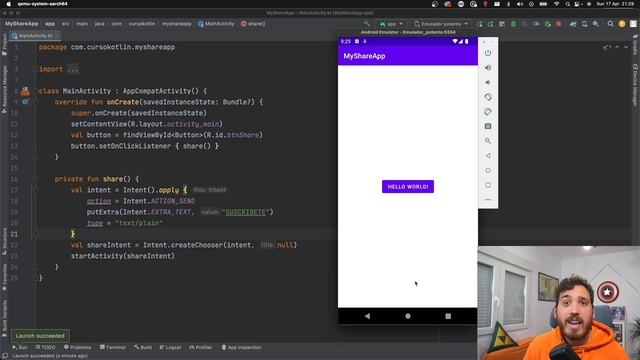Viewport: 640px width, 360px height.
Task: Rerun the app with the toolbar run icon
Action: click(479, 24)
